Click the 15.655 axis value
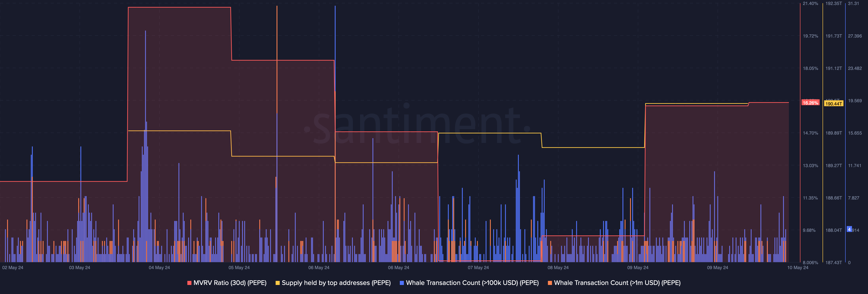Viewport: 868px width, 294px height. [x=855, y=133]
